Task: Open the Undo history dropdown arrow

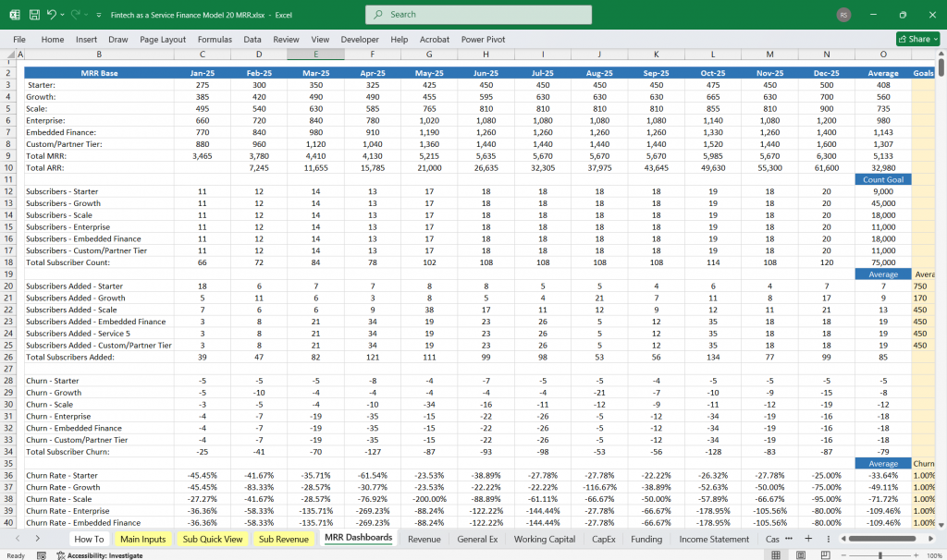Action: click(x=64, y=15)
